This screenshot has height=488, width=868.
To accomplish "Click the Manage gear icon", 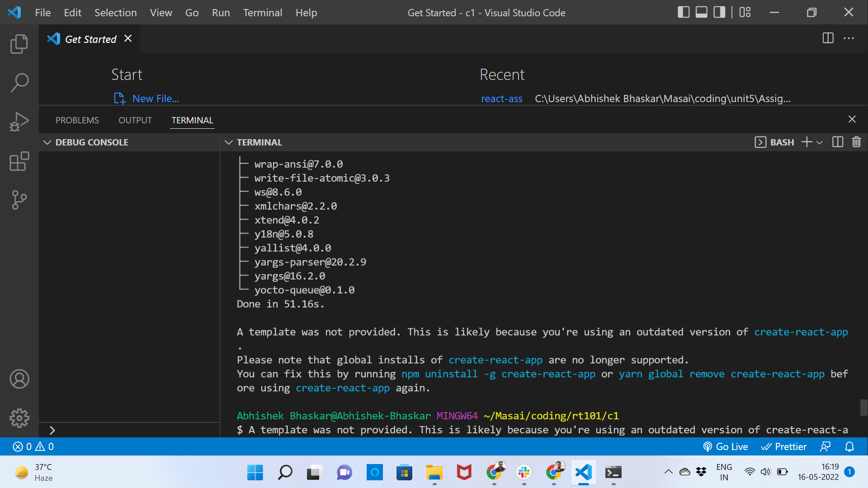I will [x=19, y=418].
